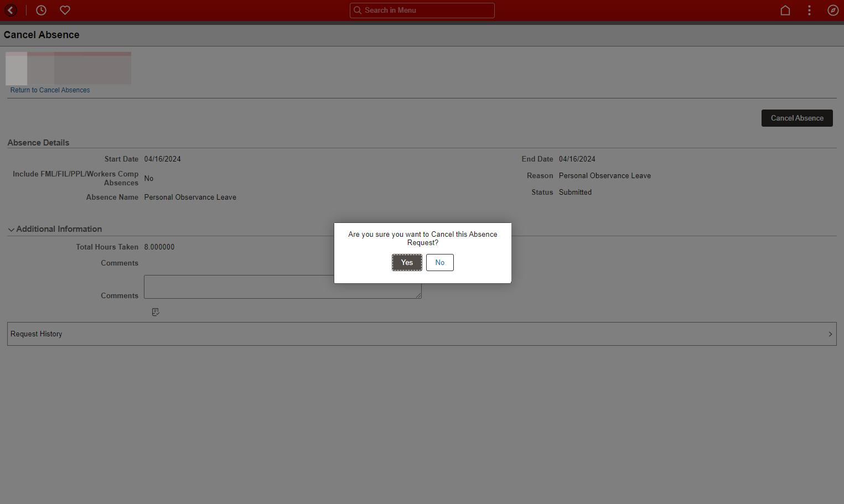Open the recently visited clock icon
The width and height of the screenshot is (844, 504).
coord(41,10)
